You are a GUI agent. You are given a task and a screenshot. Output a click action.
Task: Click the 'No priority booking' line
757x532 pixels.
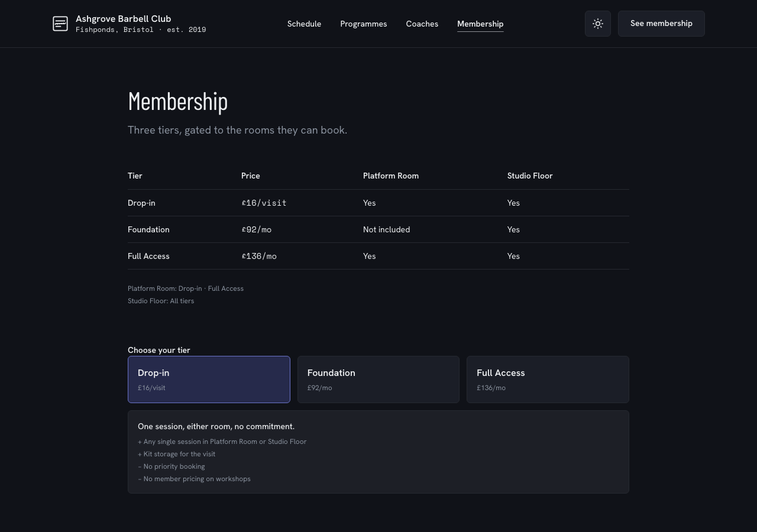pyautogui.click(x=171, y=466)
